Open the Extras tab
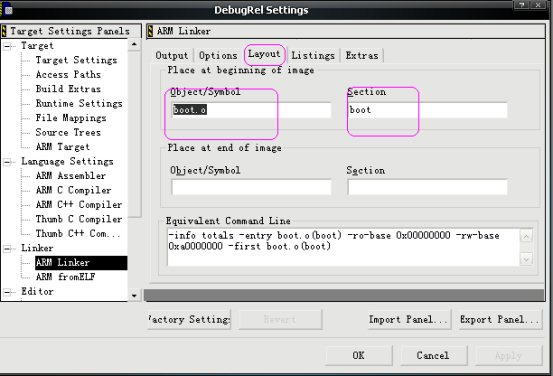The height and width of the screenshot is (376, 553). (x=362, y=56)
